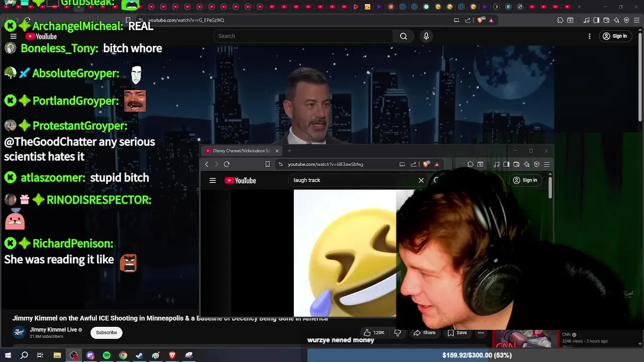Open File Explorer from taskbar
Screen dimensions: 644x362
57,355
